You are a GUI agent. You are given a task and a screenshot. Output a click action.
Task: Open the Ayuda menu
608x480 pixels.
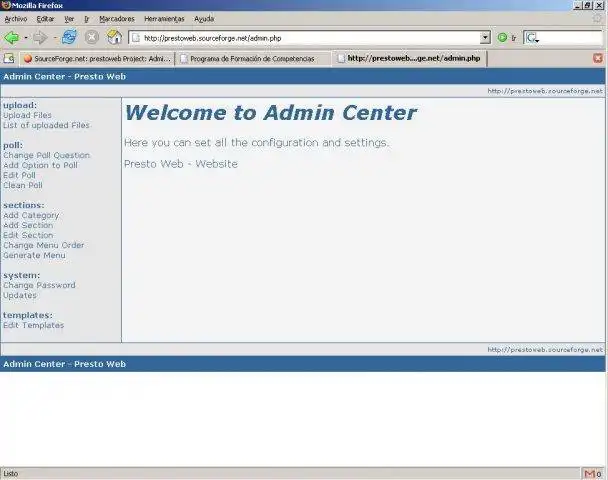pyautogui.click(x=204, y=19)
